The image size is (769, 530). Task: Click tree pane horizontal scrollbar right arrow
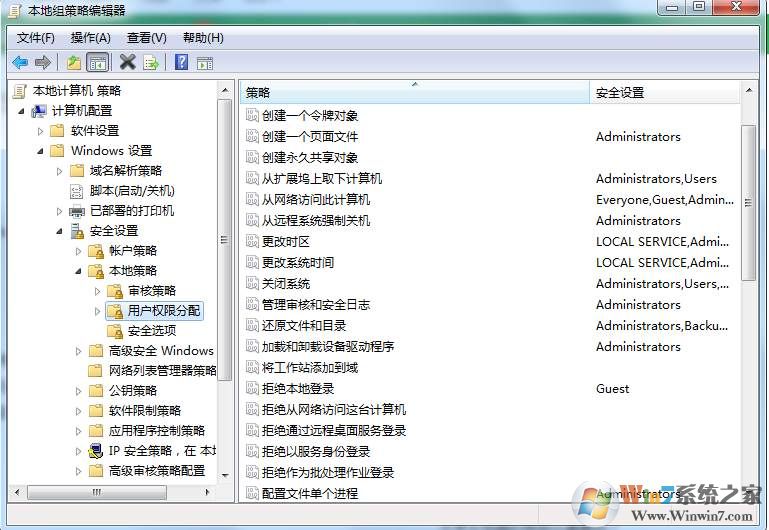click(208, 492)
